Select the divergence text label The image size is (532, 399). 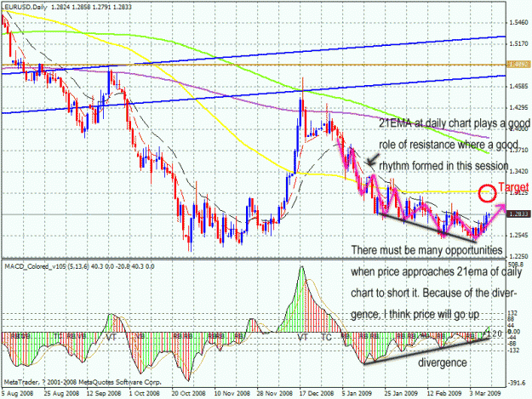pyautogui.click(x=443, y=362)
